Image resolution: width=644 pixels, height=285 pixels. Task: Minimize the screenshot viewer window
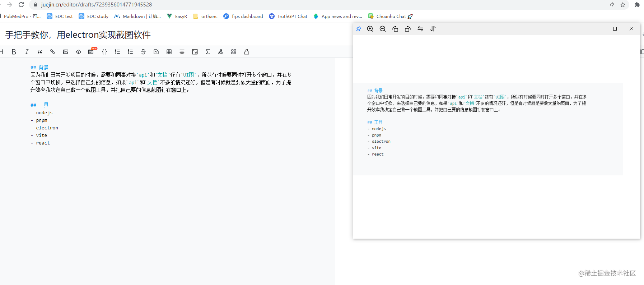pos(598,29)
